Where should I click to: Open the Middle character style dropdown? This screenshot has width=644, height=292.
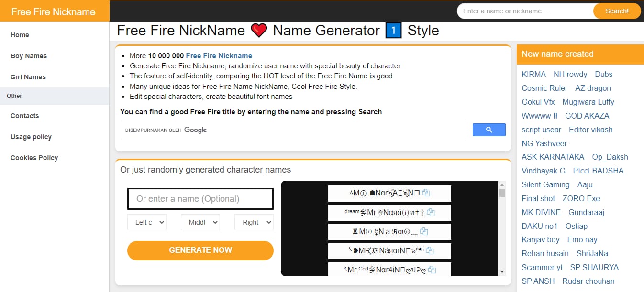click(200, 222)
